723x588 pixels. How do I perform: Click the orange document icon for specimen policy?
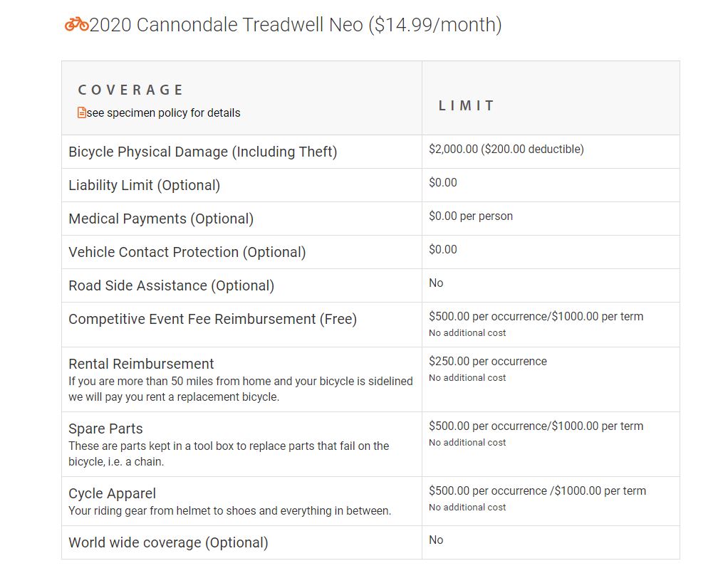82,113
